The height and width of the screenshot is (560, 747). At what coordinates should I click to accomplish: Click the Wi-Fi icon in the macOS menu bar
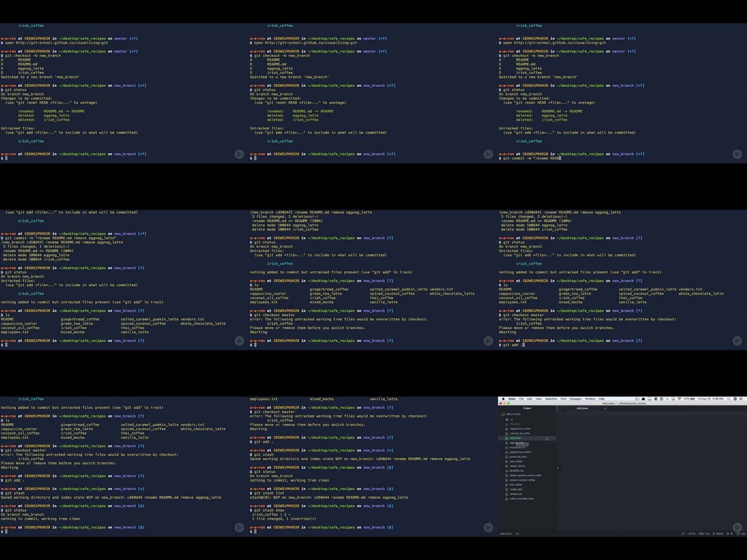pyautogui.click(x=679, y=399)
